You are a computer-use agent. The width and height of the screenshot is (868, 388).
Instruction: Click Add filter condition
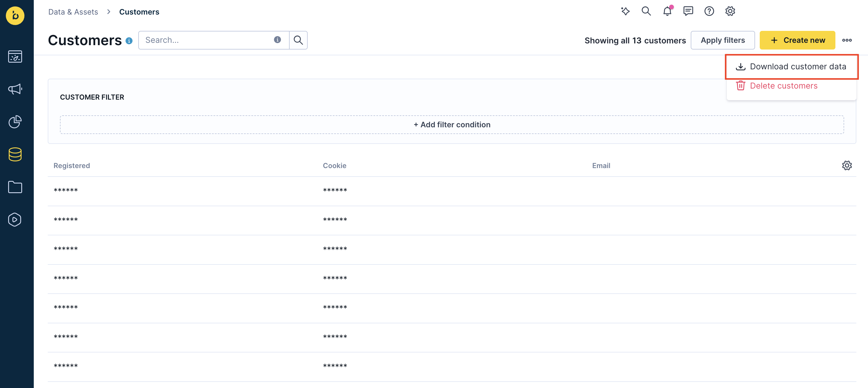coord(452,125)
